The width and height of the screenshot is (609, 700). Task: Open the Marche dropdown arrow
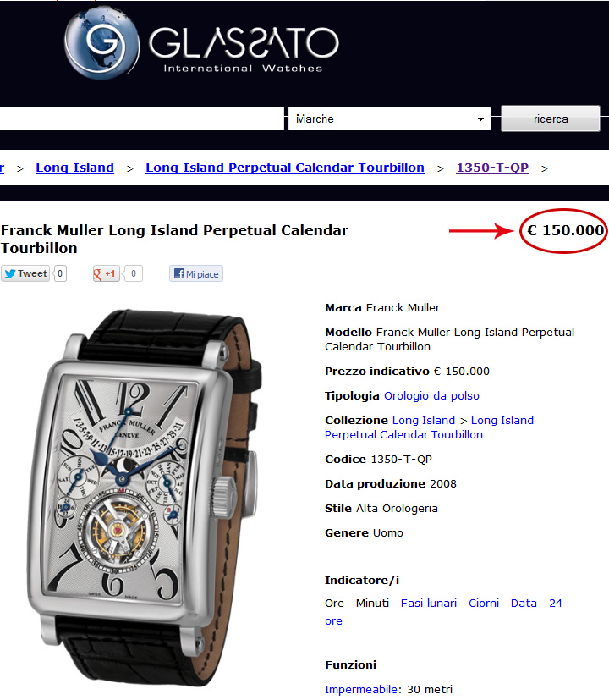[480, 119]
